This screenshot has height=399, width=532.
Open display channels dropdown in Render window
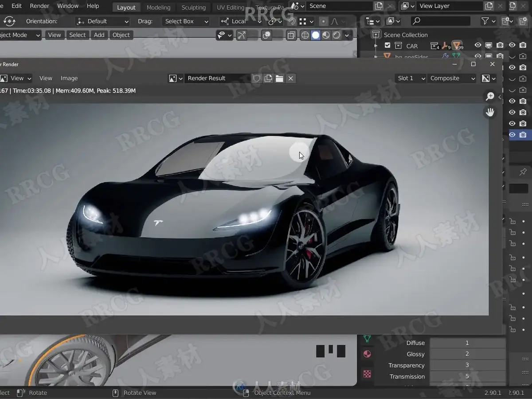click(x=489, y=78)
